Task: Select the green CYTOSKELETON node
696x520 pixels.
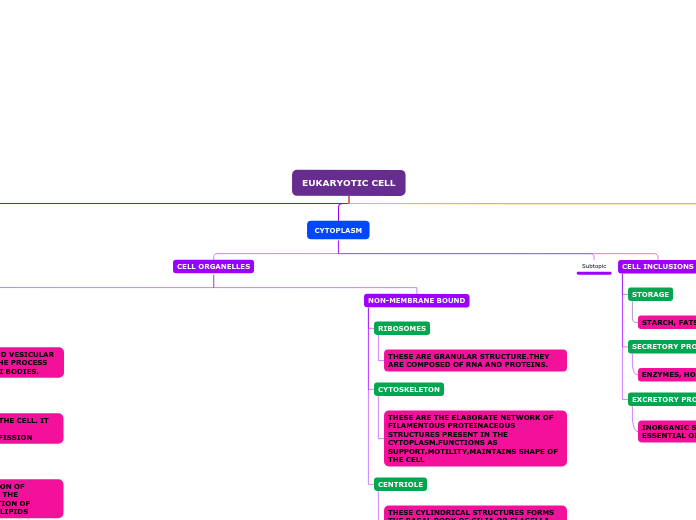Action: click(408, 389)
